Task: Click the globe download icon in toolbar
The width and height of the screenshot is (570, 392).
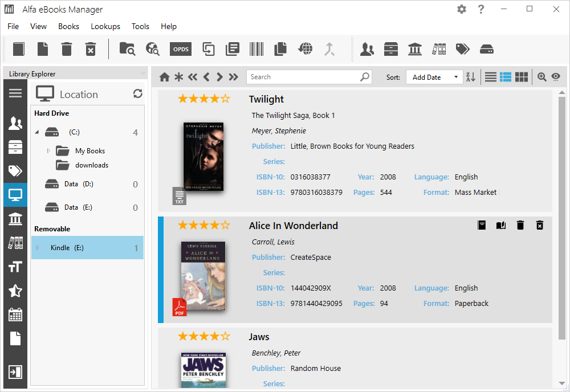Action: pos(305,49)
